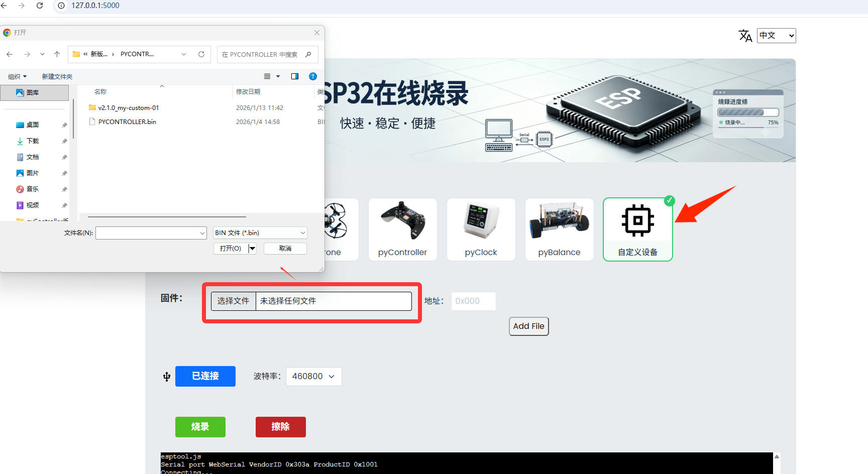This screenshot has width=868, height=474.
Task: Sort files by 修改日期 column
Action: click(x=248, y=91)
